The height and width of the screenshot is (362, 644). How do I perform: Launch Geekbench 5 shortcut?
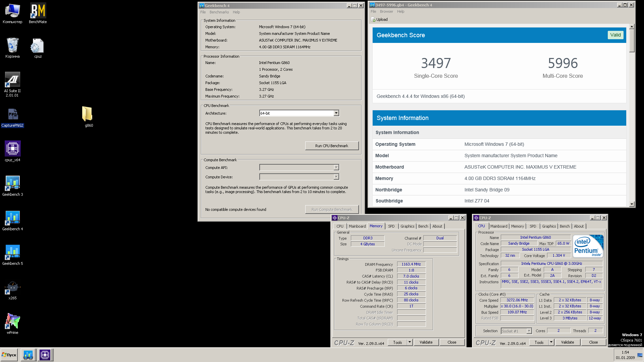12,255
